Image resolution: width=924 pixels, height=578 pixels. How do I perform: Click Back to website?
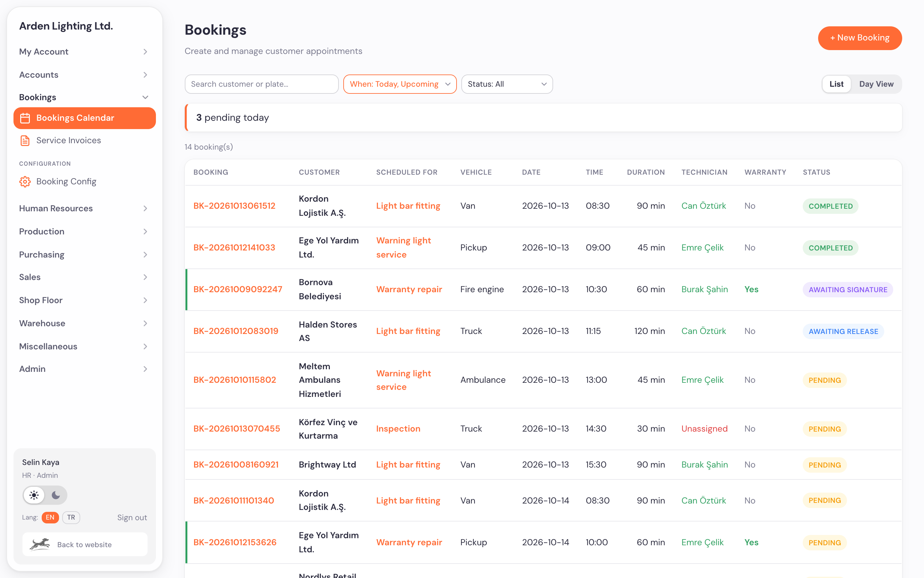click(x=85, y=544)
